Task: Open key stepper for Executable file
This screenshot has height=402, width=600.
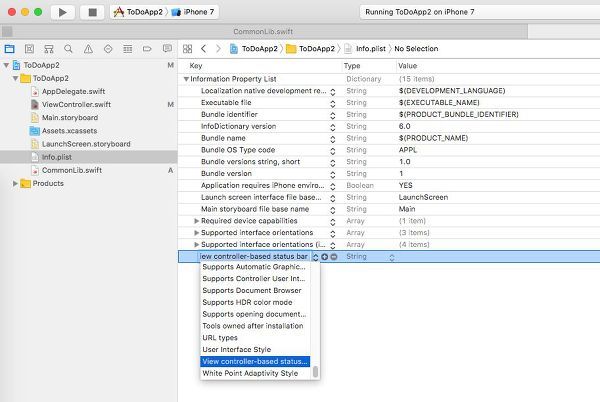Action: (x=333, y=103)
